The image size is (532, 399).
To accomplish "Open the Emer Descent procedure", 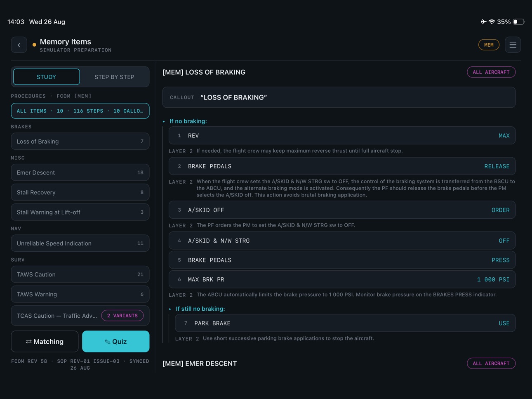I will pyautogui.click(x=80, y=172).
